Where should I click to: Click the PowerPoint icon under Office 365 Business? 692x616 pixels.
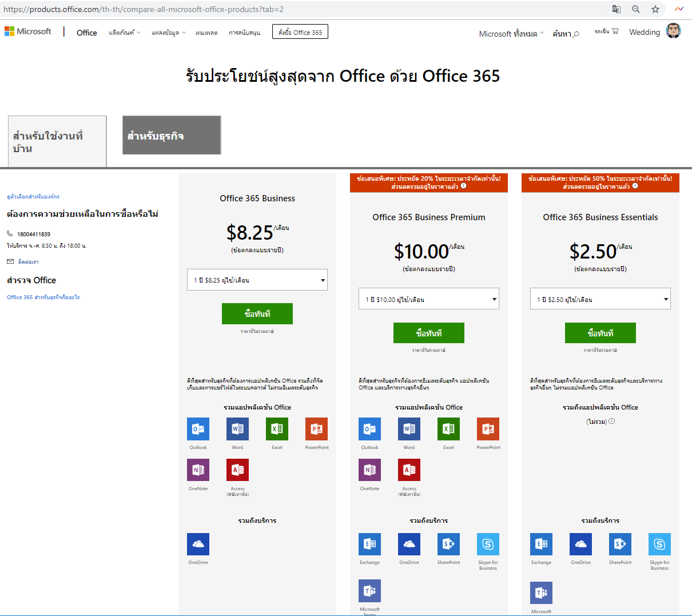(316, 429)
